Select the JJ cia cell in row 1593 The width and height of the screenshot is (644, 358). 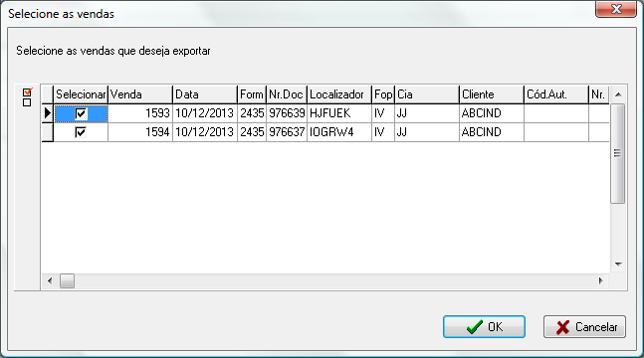tap(427, 113)
